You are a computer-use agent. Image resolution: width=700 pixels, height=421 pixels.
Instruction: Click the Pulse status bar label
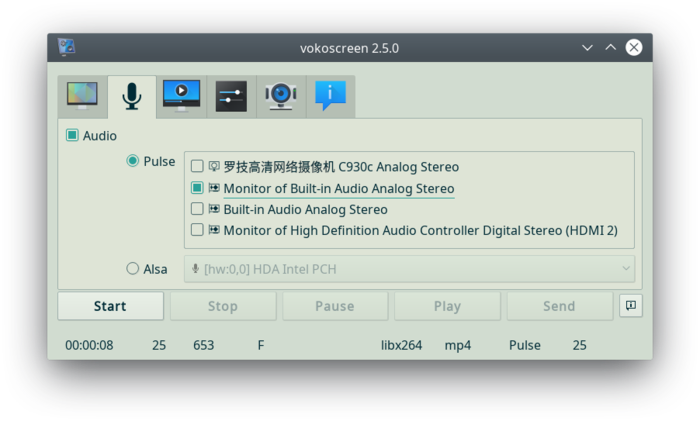coord(525,345)
